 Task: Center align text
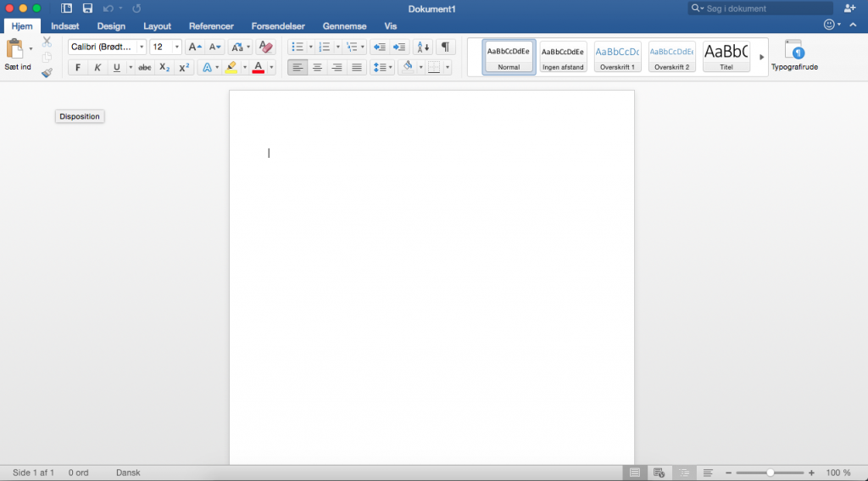coord(317,68)
